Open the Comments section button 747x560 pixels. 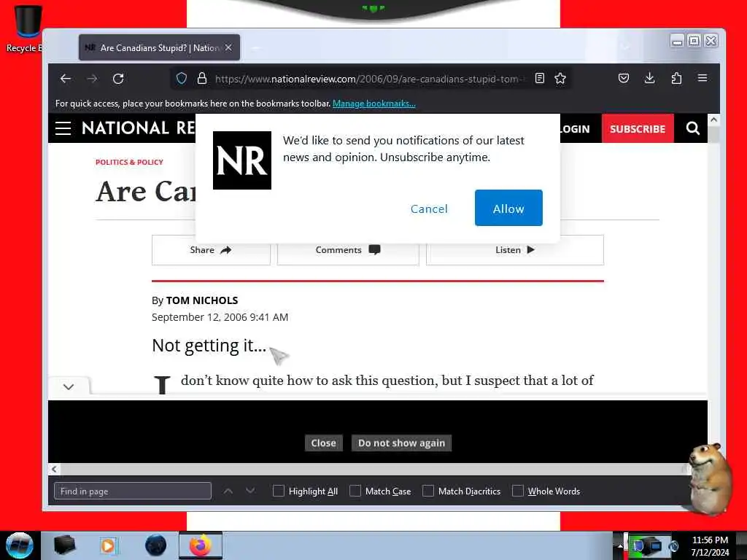pos(348,250)
